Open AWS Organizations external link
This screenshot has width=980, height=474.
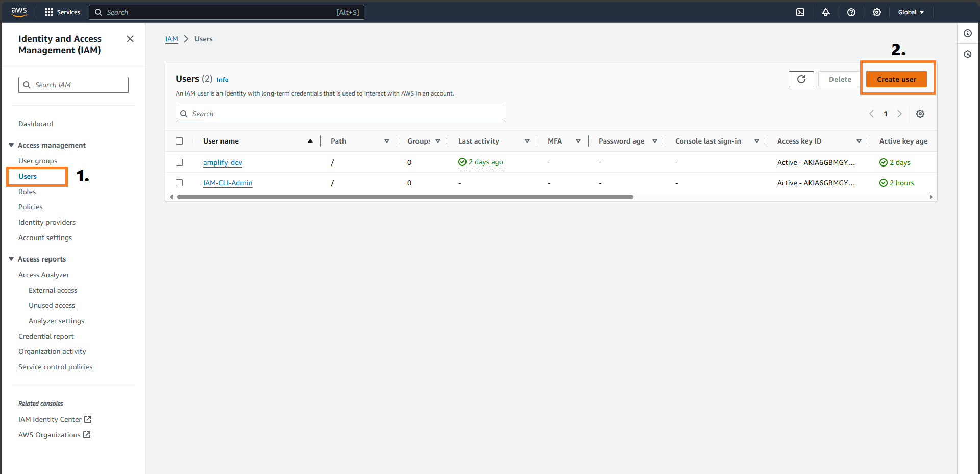coord(55,435)
